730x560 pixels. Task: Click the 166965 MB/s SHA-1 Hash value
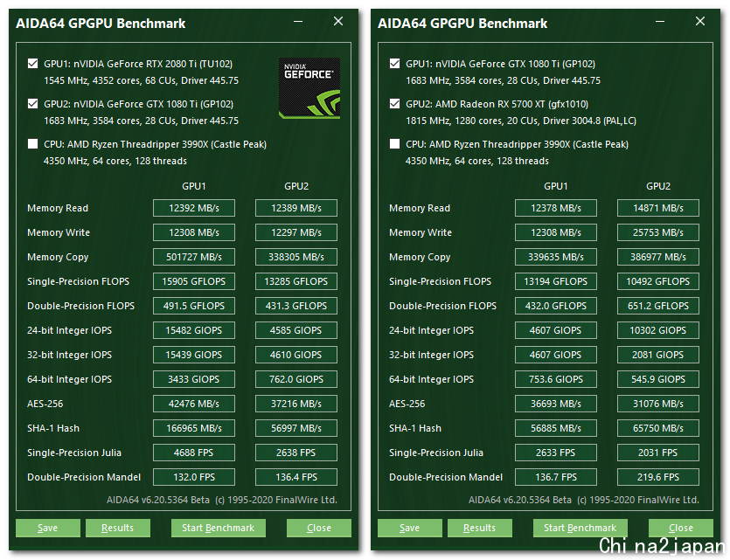click(x=194, y=428)
